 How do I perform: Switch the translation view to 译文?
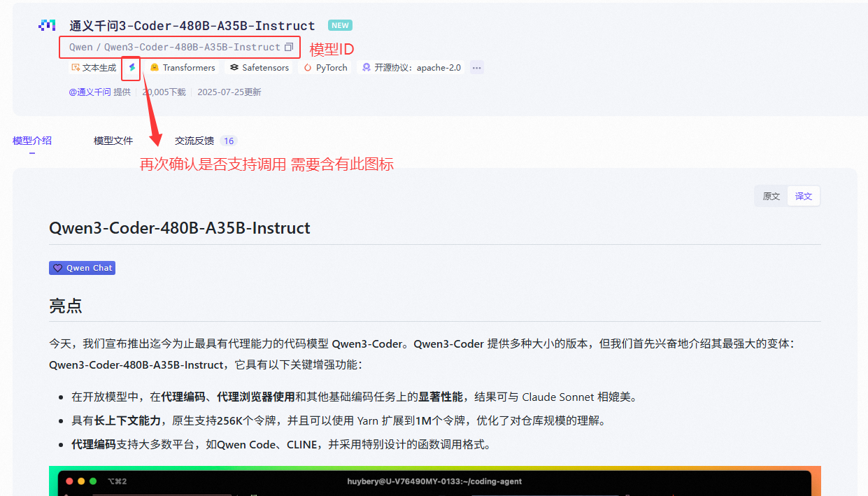point(803,196)
